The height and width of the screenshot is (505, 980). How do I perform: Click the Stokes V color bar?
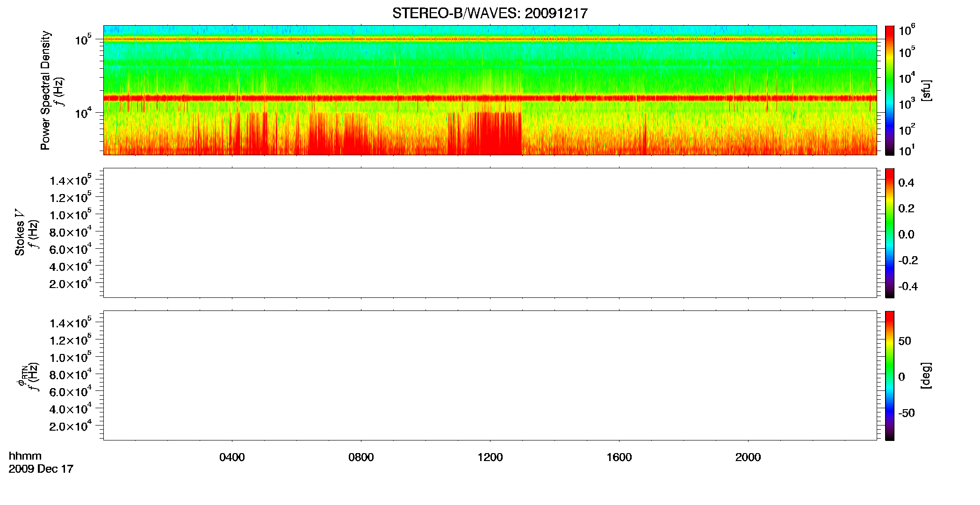[x=889, y=233]
